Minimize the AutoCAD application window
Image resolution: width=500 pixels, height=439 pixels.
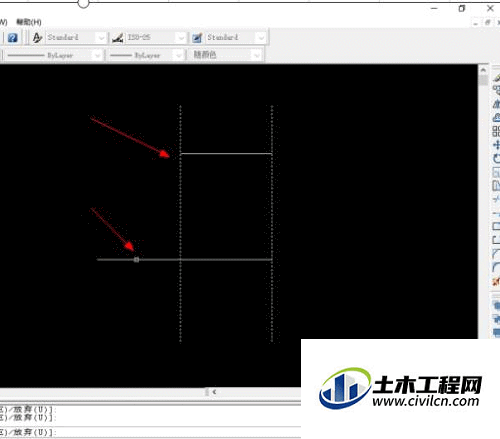[x=434, y=9]
